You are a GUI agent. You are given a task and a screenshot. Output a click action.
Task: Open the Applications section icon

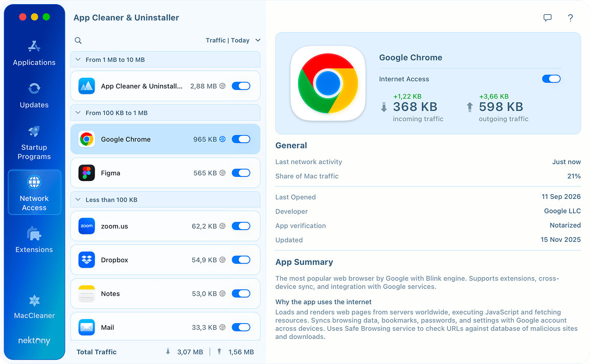tap(34, 47)
